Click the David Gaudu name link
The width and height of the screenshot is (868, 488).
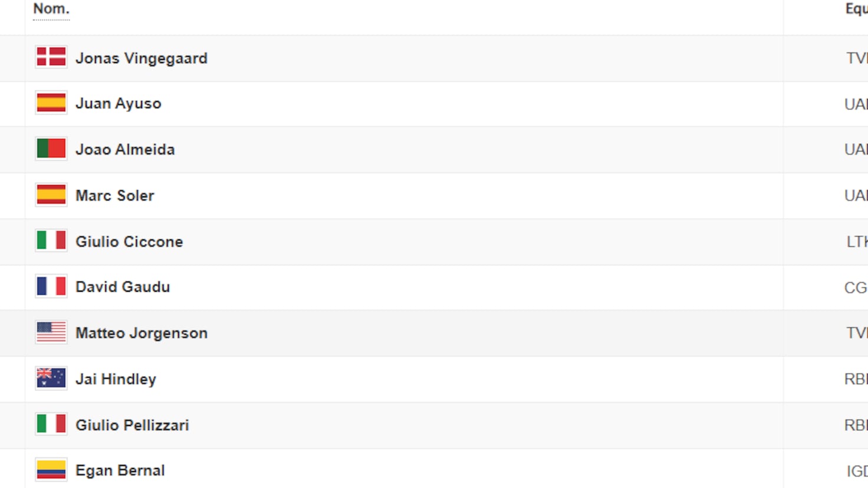point(123,287)
